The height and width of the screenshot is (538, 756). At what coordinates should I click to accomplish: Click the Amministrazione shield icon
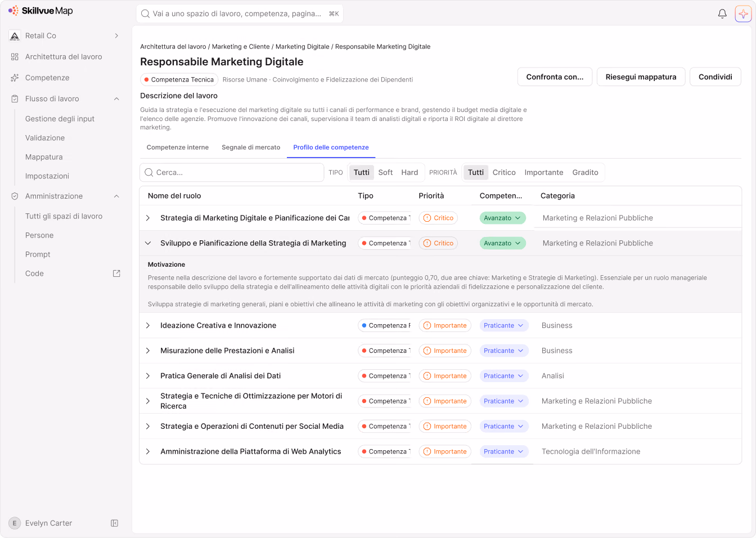15,196
